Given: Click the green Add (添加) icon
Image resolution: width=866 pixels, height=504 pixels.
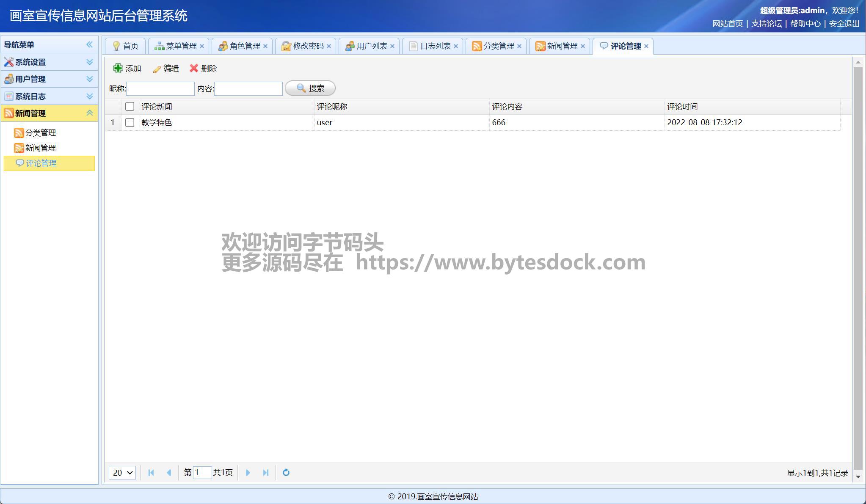Looking at the screenshot, I should [118, 68].
